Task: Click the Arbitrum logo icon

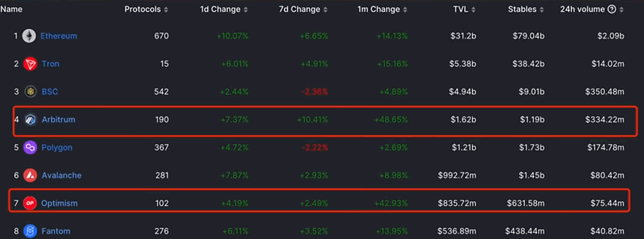Action: click(30, 120)
